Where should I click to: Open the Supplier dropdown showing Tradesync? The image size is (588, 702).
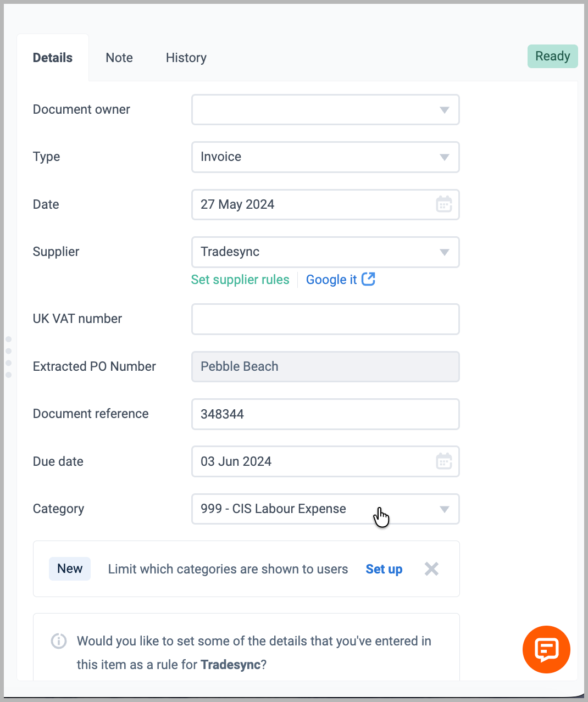tap(325, 252)
